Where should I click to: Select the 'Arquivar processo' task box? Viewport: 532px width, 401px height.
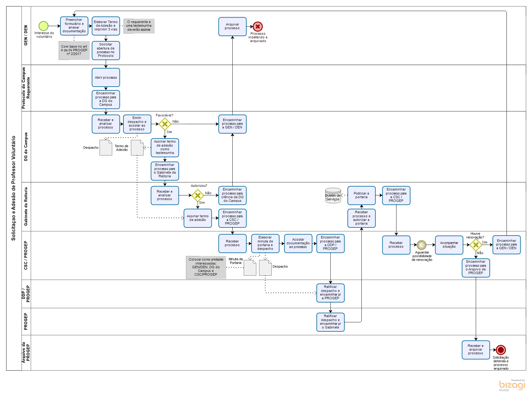pyautogui.click(x=232, y=26)
